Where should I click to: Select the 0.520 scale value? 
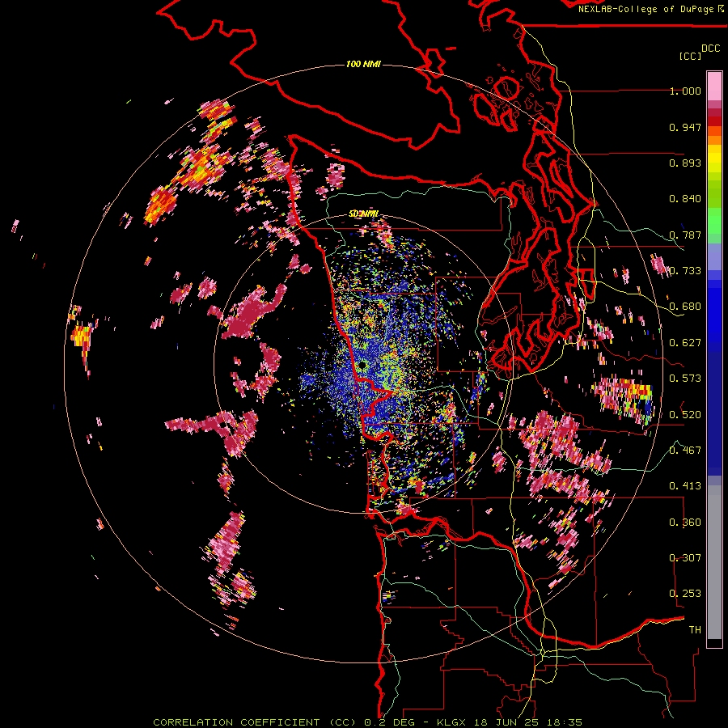(685, 414)
